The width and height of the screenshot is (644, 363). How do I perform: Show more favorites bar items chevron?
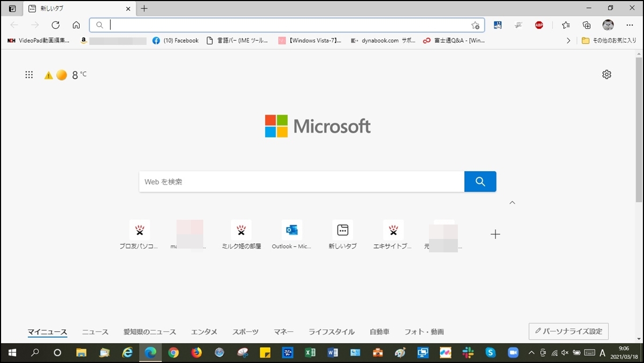568,41
